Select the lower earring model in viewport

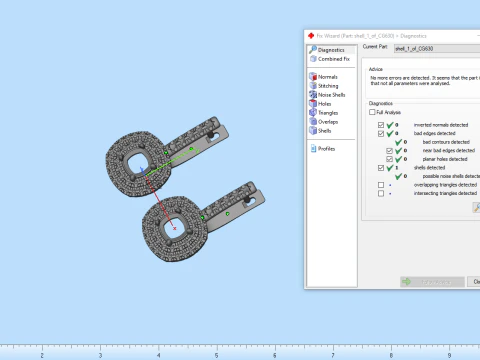pyautogui.click(x=203, y=222)
